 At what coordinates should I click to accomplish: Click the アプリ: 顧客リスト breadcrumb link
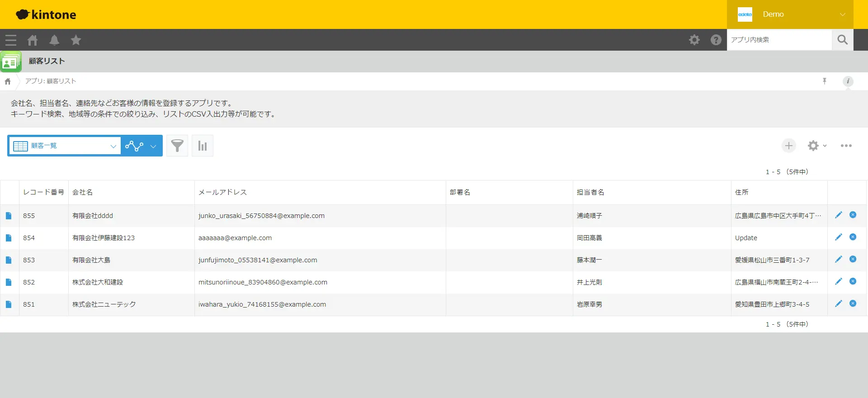51,81
